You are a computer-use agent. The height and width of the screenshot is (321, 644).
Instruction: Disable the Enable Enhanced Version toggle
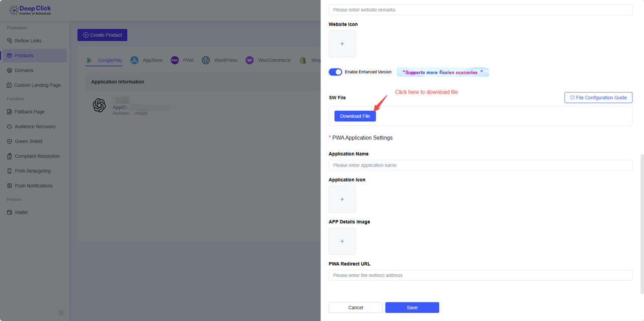tap(335, 72)
